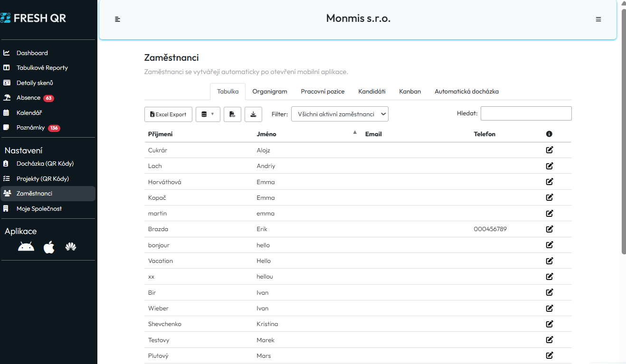Viewport: 626px width, 364px height.
Task: Switch to the Organigram tab
Action: (x=270, y=92)
